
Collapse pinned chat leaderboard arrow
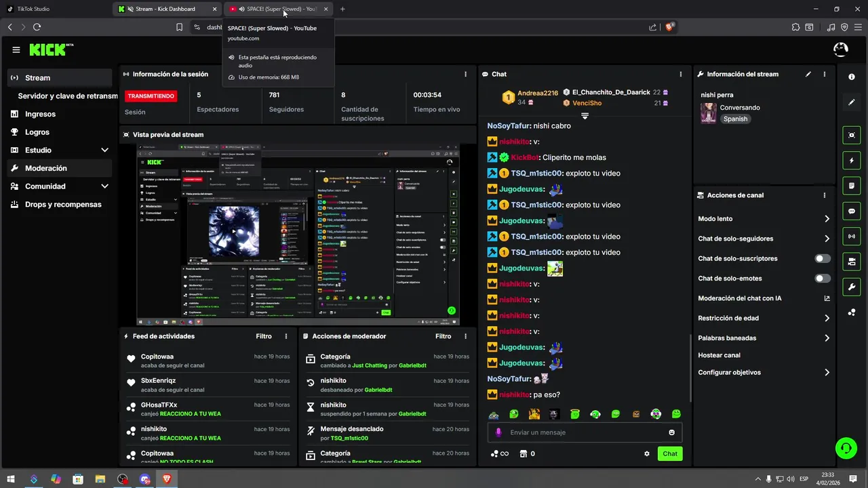[585, 117]
